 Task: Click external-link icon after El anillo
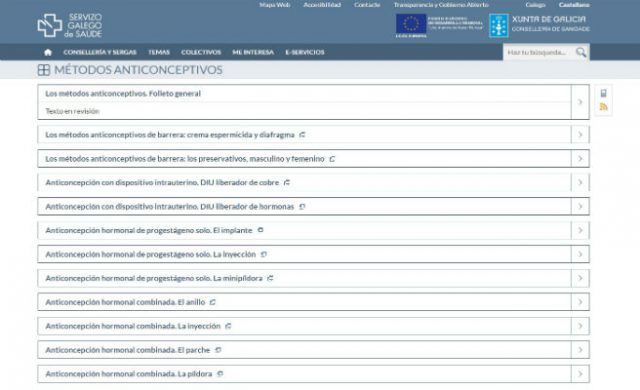tap(212, 302)
